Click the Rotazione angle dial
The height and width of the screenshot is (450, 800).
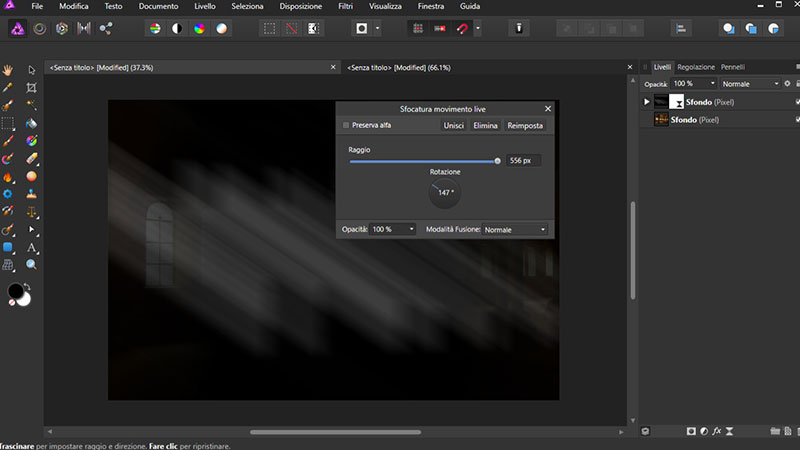[445, 193]
